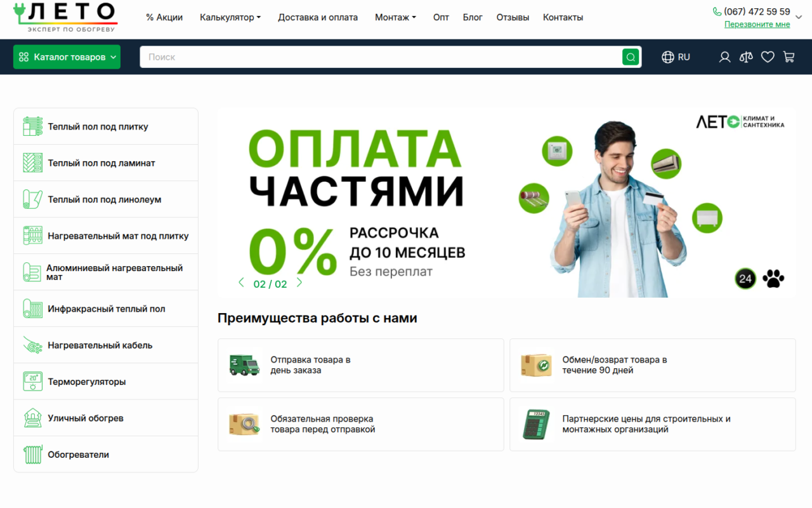
Task: Open Теплый пол под плитку category
Action: (x=106, y=126)
